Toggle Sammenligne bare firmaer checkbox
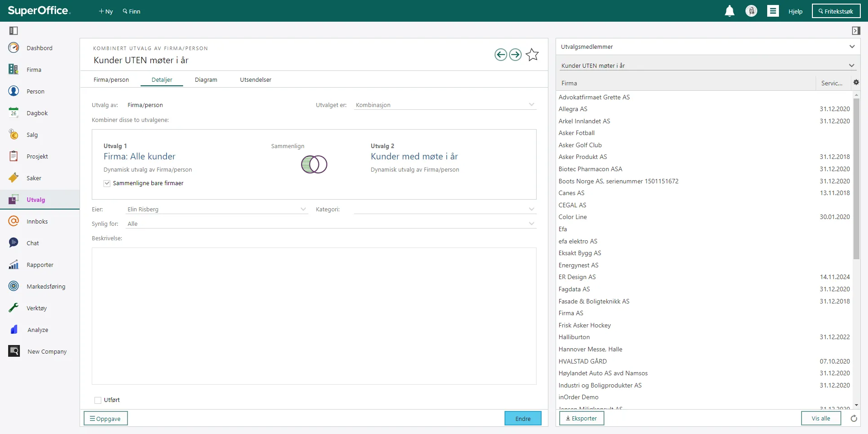Image resolution: width=868 pixels, height=434 pixels. pos(107,183)
